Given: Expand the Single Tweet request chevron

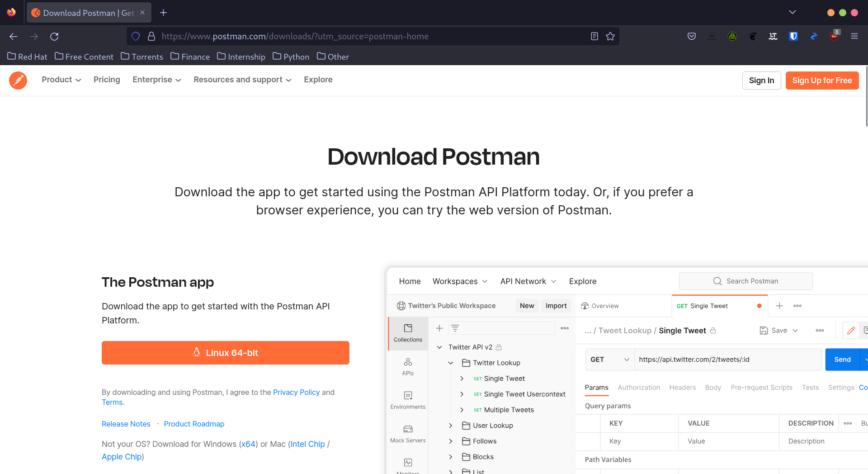Looking at the screenshot, I should [x=462, y=379].
